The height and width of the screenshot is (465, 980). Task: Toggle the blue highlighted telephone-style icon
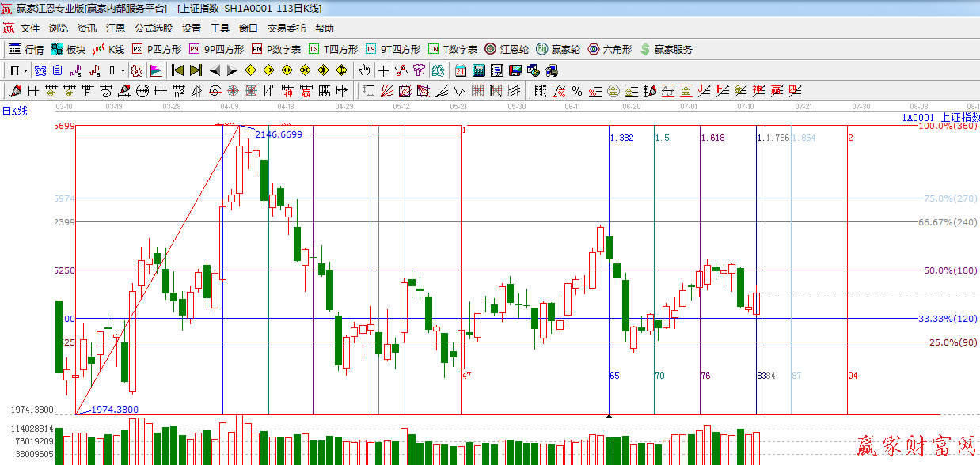(x=40, y=70)
